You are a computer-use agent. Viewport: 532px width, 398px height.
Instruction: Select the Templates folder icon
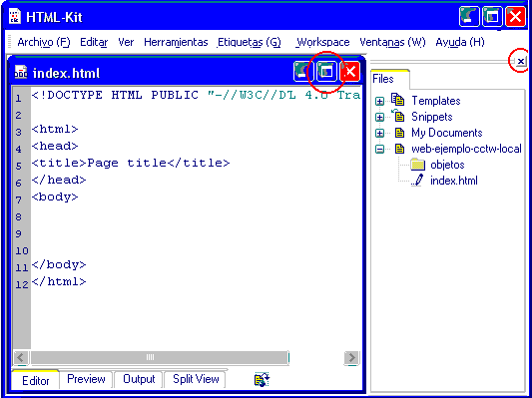[x=397, y=100]
